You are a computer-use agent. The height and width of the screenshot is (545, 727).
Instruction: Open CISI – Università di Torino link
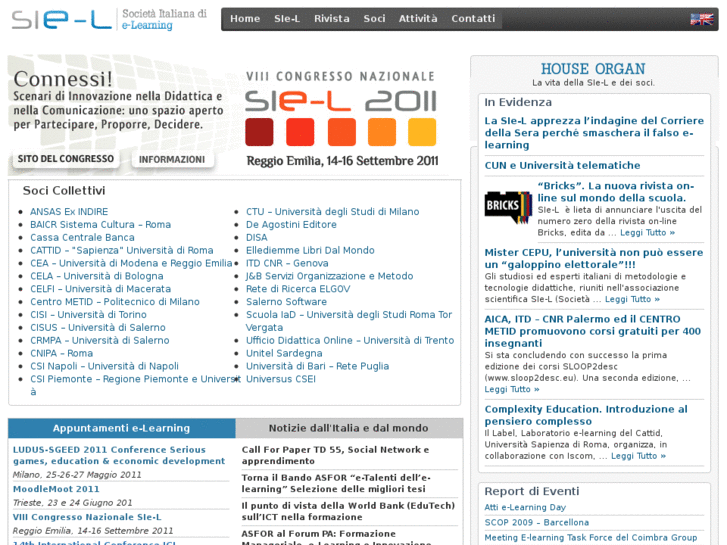[x=89, y=314]
